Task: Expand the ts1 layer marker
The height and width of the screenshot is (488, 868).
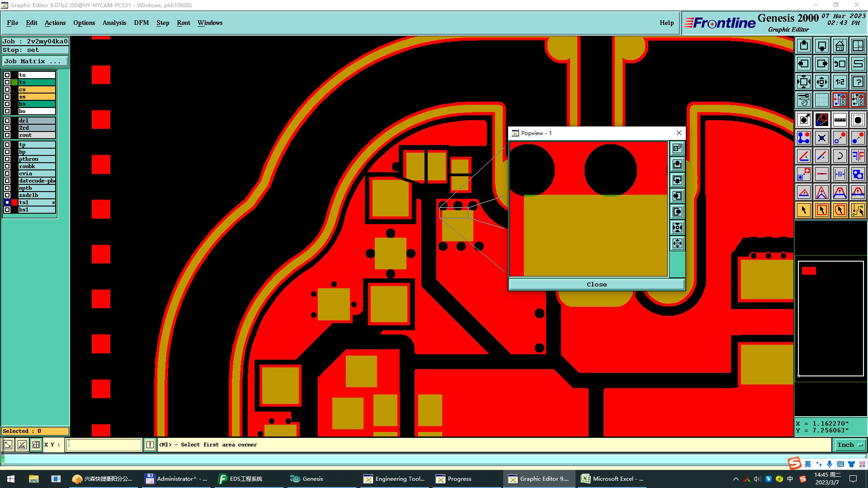Action: click(x=53, y=202)
